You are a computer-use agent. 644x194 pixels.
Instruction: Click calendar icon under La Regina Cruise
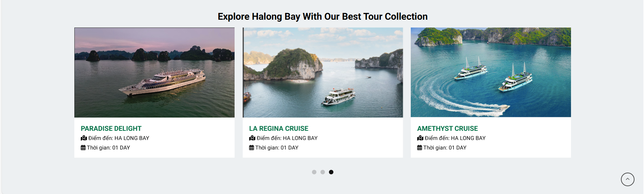pyautogui.click(x=252, y=147)
